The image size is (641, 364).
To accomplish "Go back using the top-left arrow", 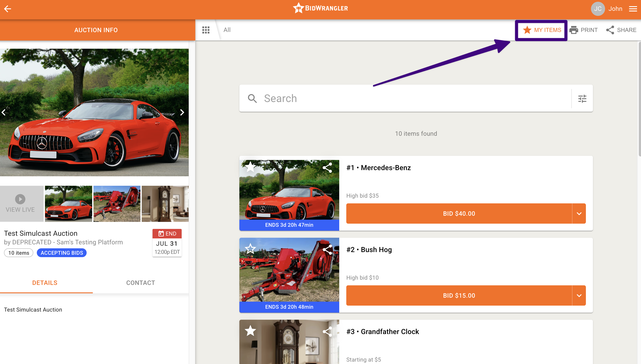I will 7,9.
